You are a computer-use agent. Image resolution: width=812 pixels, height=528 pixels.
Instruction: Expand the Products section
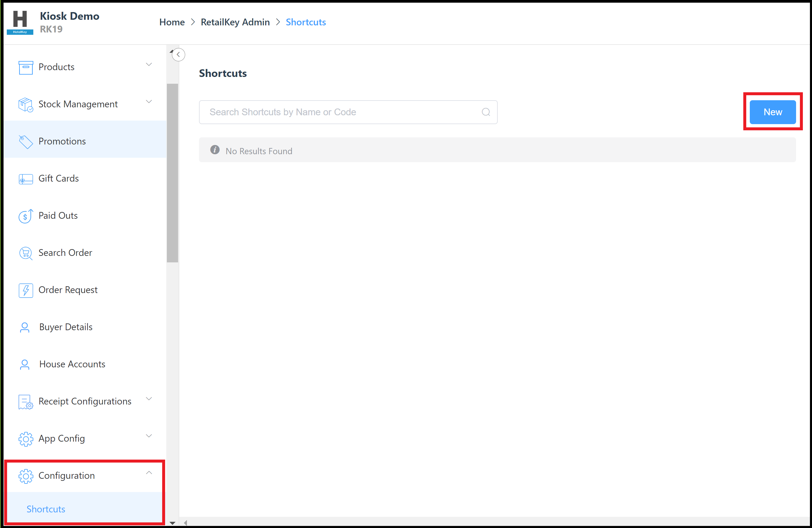coord(149,64)
